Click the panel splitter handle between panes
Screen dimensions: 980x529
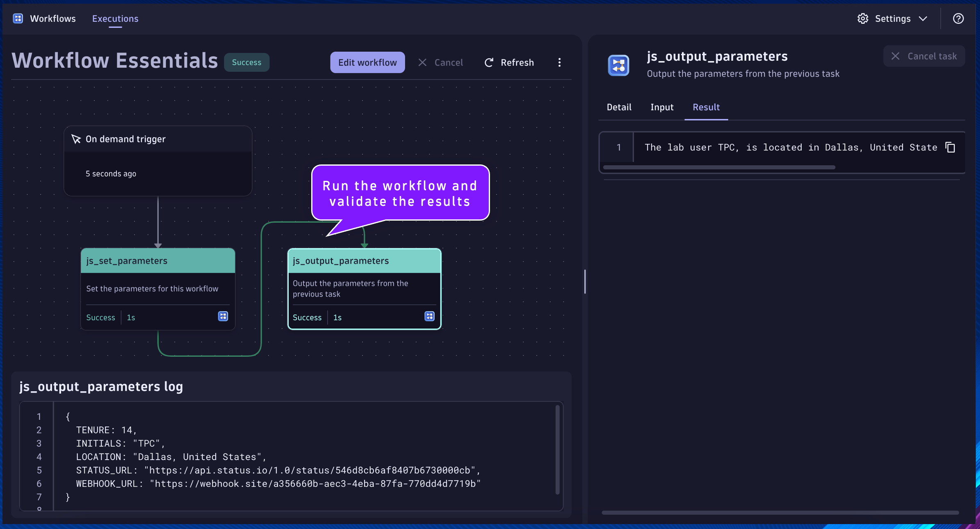click(x=585, y=281)
